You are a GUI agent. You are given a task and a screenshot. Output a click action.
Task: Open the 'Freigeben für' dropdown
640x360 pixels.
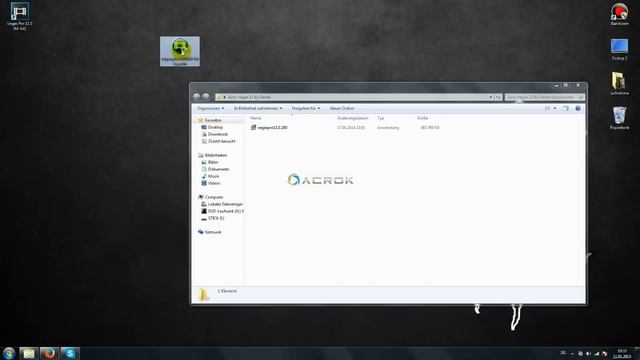click(306, 109)
